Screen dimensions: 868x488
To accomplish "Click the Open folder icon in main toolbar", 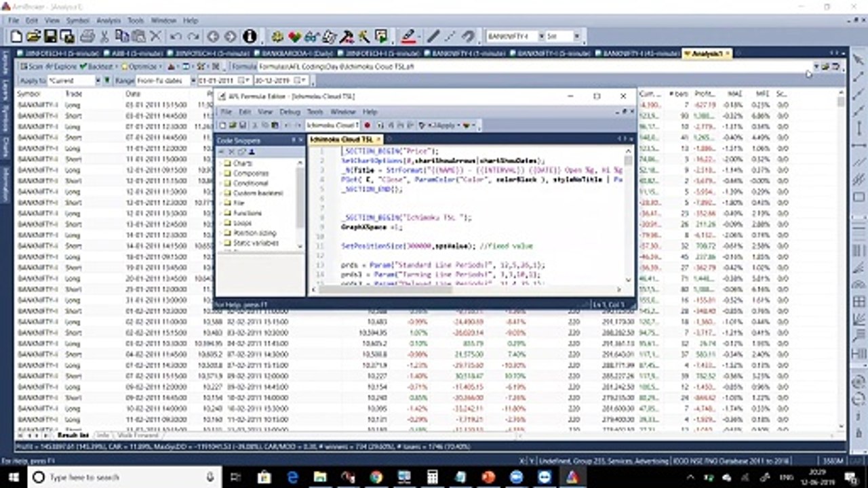I will pos(33,36).
